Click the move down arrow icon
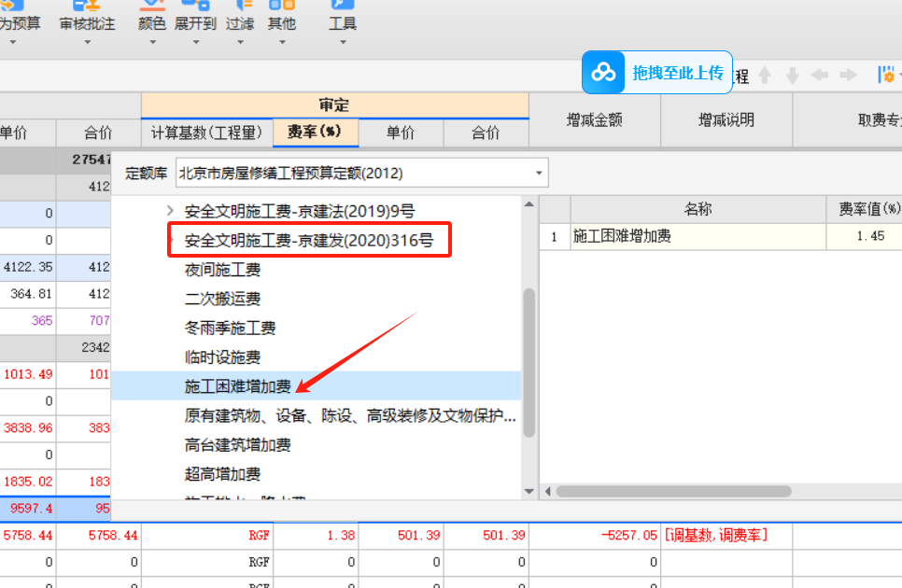This screenshot has height=588, width=902. tap(793, 76)
